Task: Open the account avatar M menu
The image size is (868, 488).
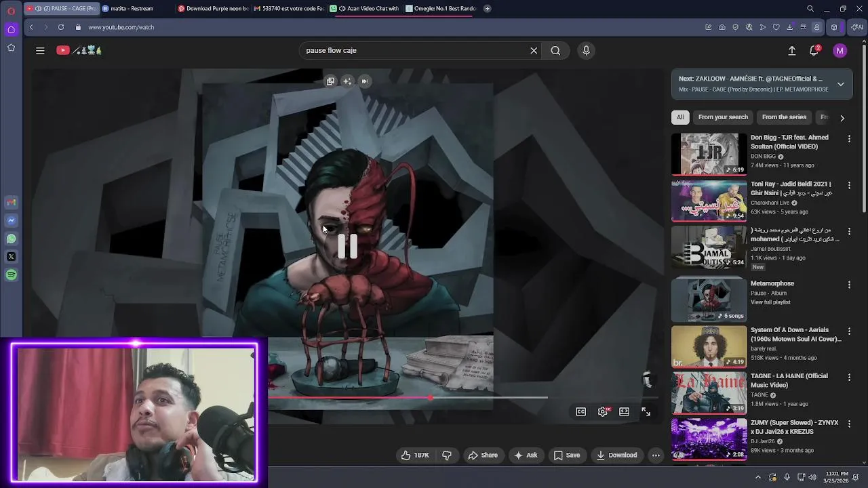Action: click(840, 50)
